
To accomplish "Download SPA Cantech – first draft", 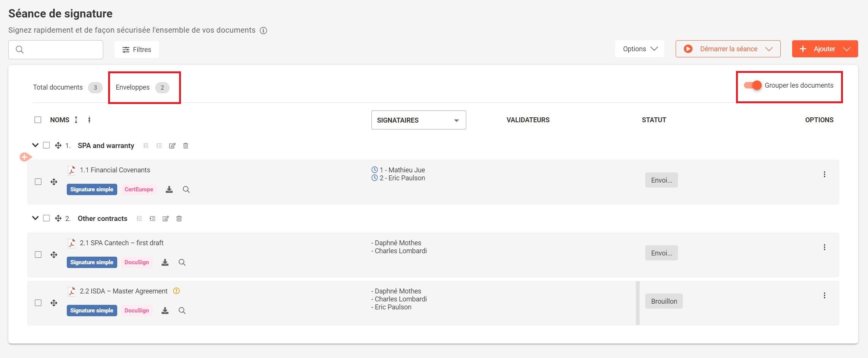I will (x=165, y=262).
